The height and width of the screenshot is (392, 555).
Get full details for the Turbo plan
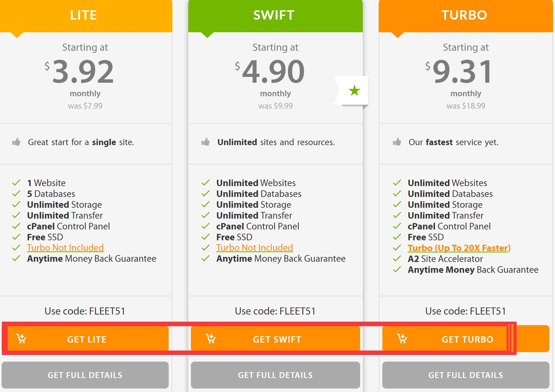coord(466,375)
